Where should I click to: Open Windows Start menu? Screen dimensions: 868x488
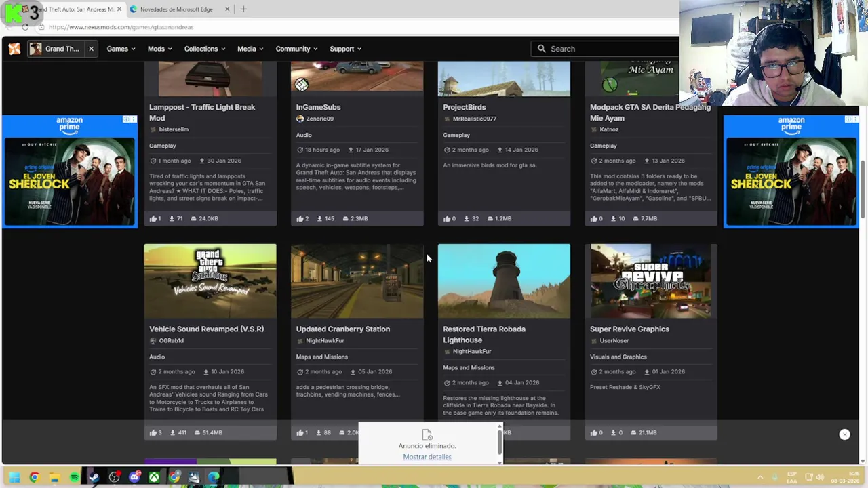point(14,477)
